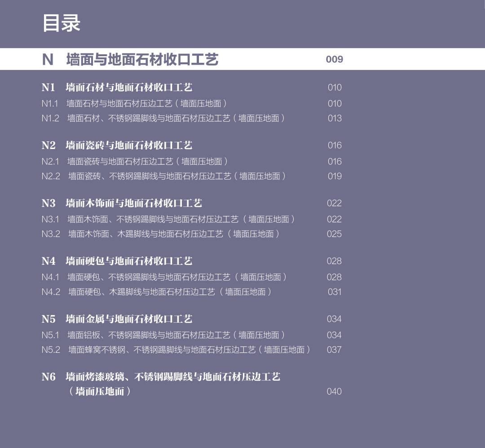Open section N5 墙面金属与地面石材收口工艺
This screenshot has height=448, width=485.
tap(117, 319)
